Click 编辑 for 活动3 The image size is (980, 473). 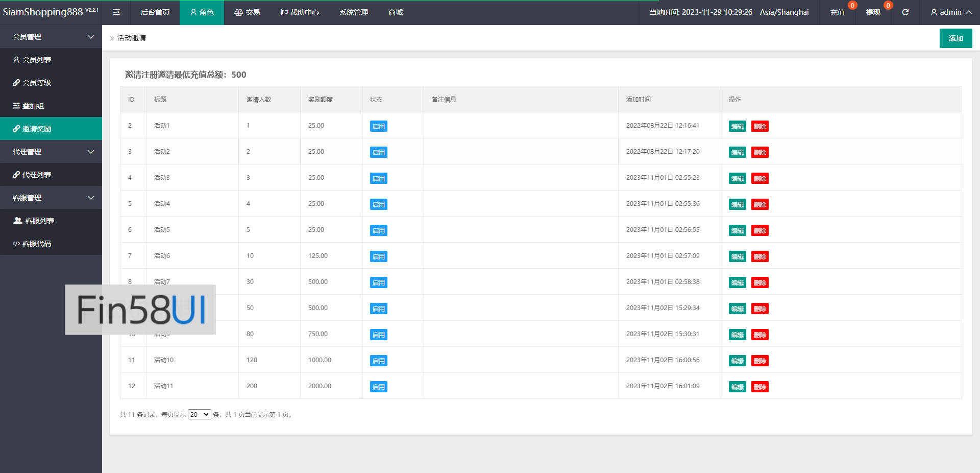(738, 178)
